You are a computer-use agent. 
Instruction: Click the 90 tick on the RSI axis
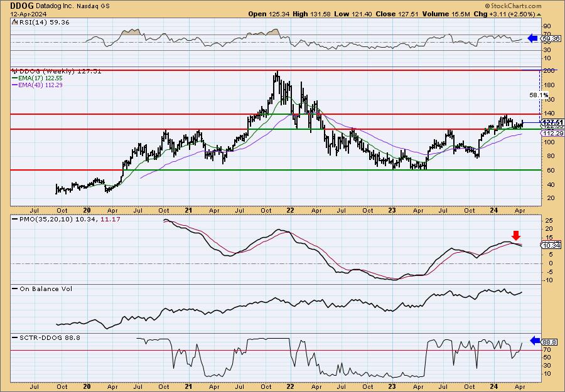[x=547, y=26]
